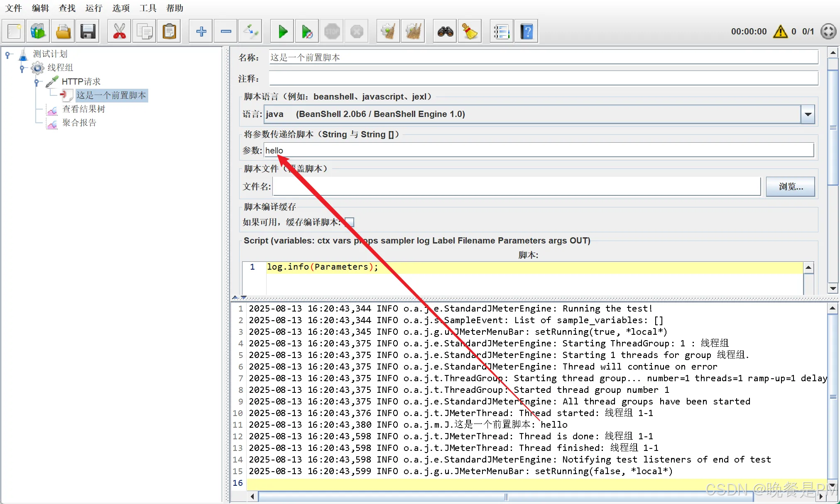The width and height of the screenshot is (840, 504).
Task: Click the 注释 input field
Action: pyautogui.click(x=544, y=78)
